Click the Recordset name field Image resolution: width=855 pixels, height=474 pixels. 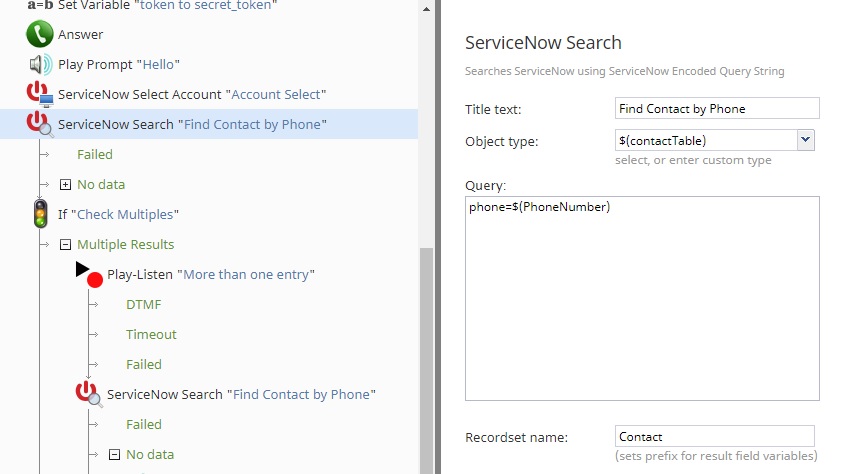coord(715,436)
